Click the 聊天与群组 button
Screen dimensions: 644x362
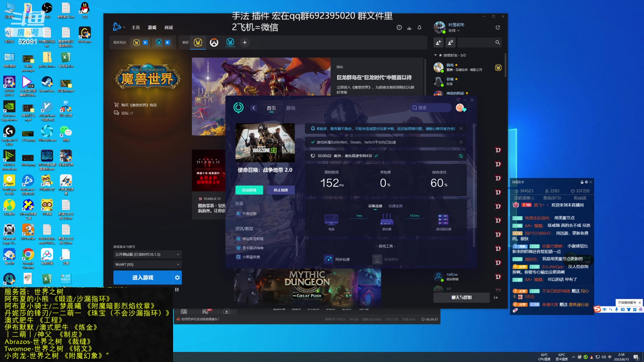462,298
